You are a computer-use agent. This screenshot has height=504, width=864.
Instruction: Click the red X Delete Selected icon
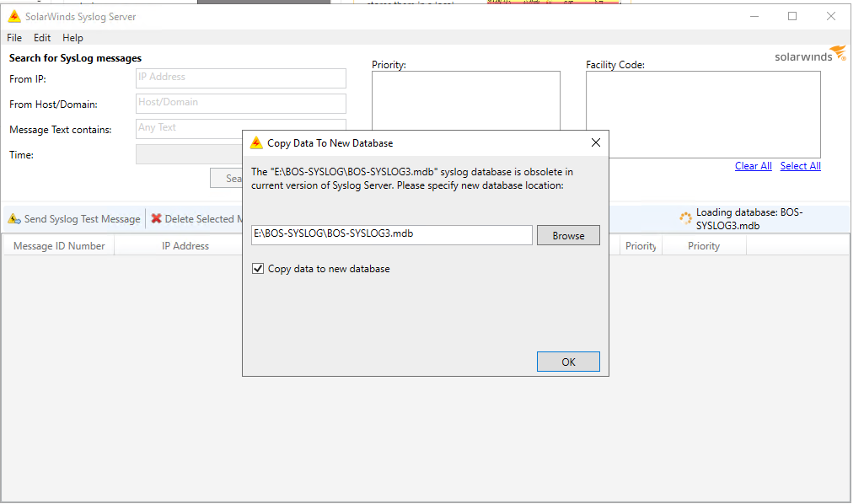[x=157, y=218]
